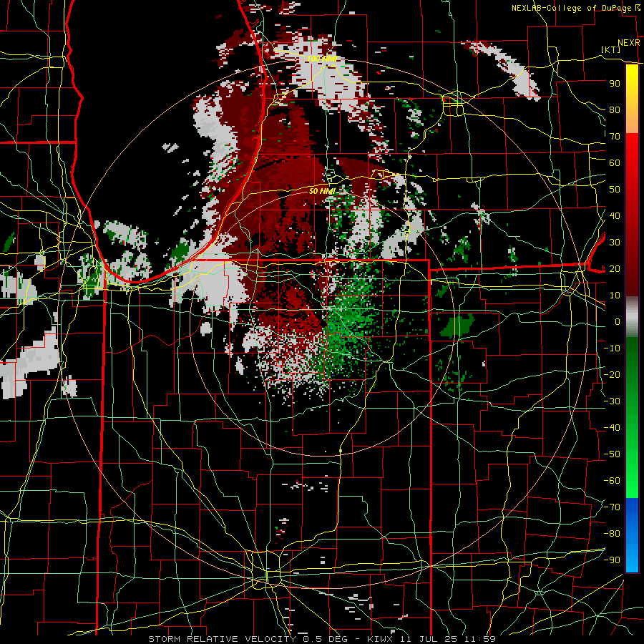The width and height of the screenshot is (644, 644).
Task: Click the -30 value on velocity scale
Action: pos(612,401)
